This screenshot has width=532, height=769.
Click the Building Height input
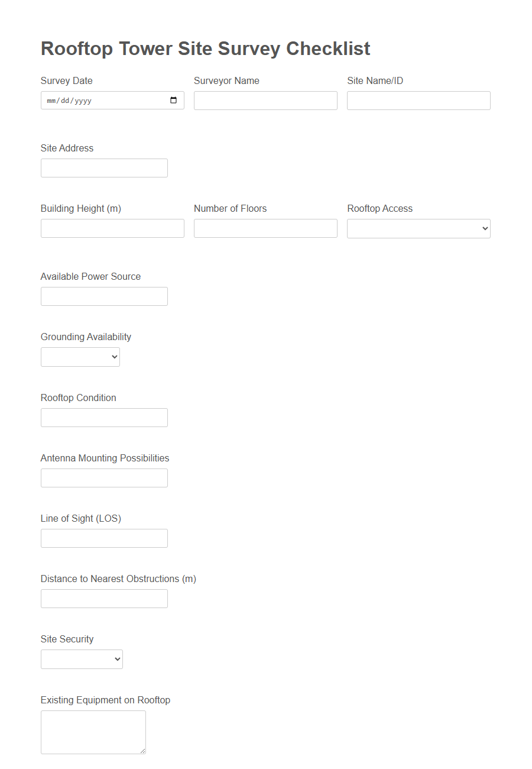[x=112, y=228]
